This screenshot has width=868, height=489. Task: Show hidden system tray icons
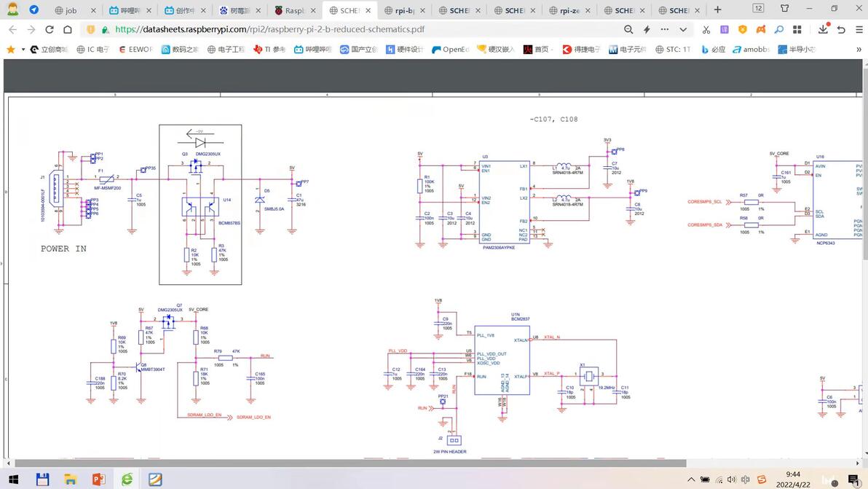691,480
